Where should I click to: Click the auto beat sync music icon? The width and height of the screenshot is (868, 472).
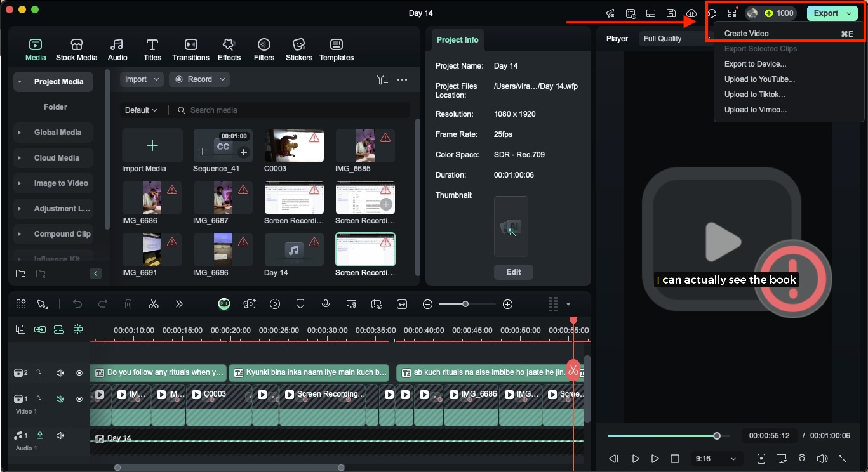[351, 304]
